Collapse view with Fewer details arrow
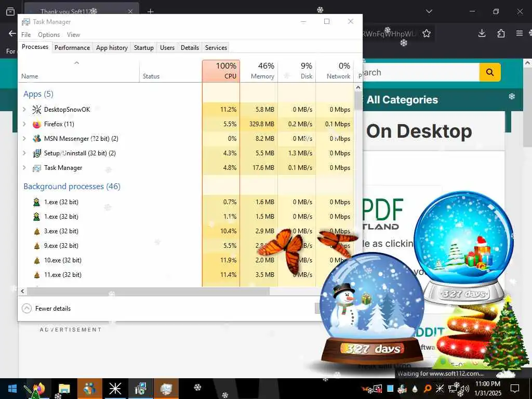Image resolution: width=532 pixels, height=399 pixels. (x=26, y=309)
